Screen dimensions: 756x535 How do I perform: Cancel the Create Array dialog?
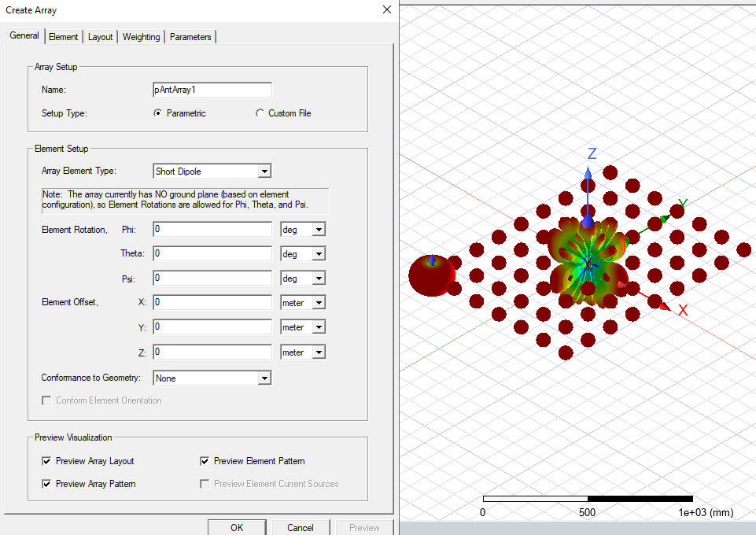coord(300,528)
